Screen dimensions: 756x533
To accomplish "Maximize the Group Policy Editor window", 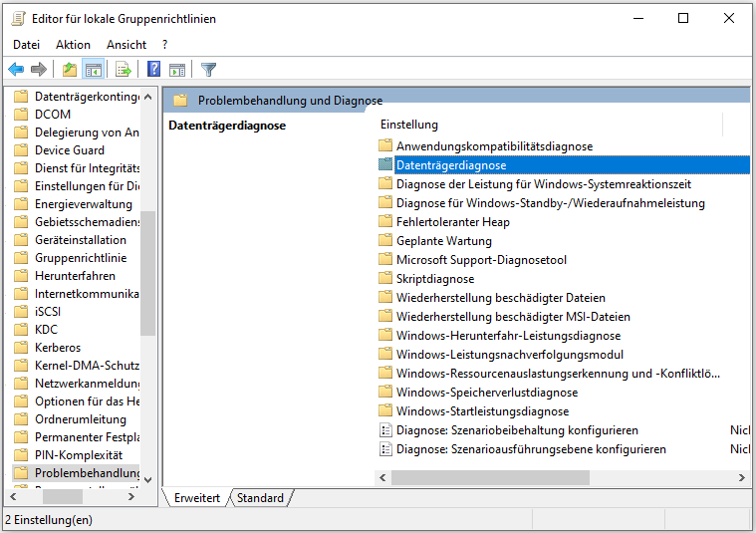I will [683, 18].
